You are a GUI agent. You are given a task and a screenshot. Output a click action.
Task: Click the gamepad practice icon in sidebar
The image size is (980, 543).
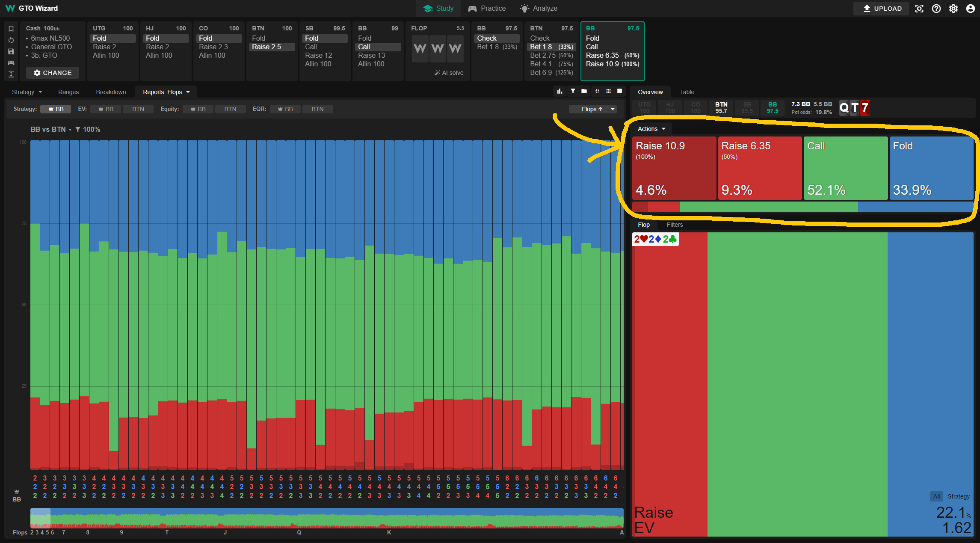coord(11,63)
